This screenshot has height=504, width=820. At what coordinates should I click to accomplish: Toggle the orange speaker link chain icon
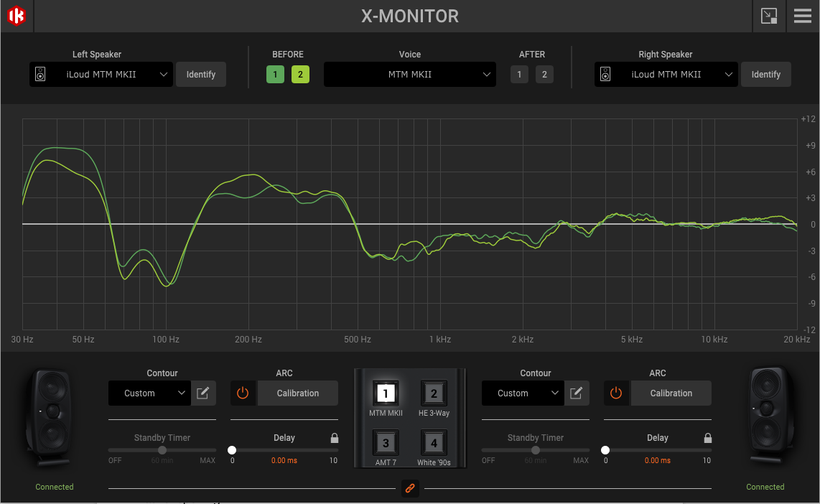[x=410, y=488]
